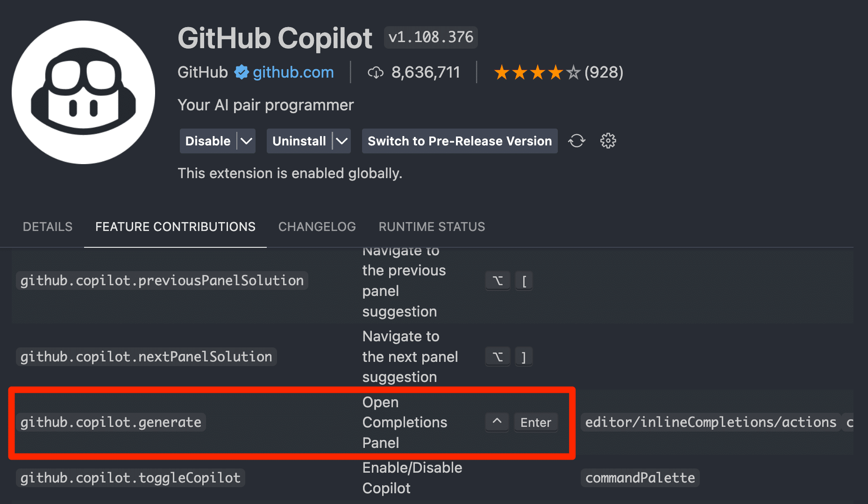Click the reload extension sync icon
Viewport: 868px width, 504px height.
[576, 141]
